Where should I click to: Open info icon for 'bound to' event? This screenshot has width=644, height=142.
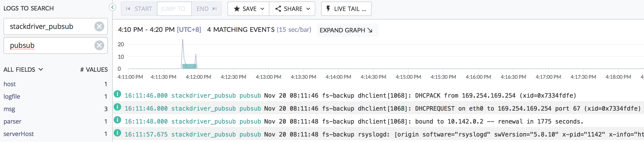click(x=117, y=120)
